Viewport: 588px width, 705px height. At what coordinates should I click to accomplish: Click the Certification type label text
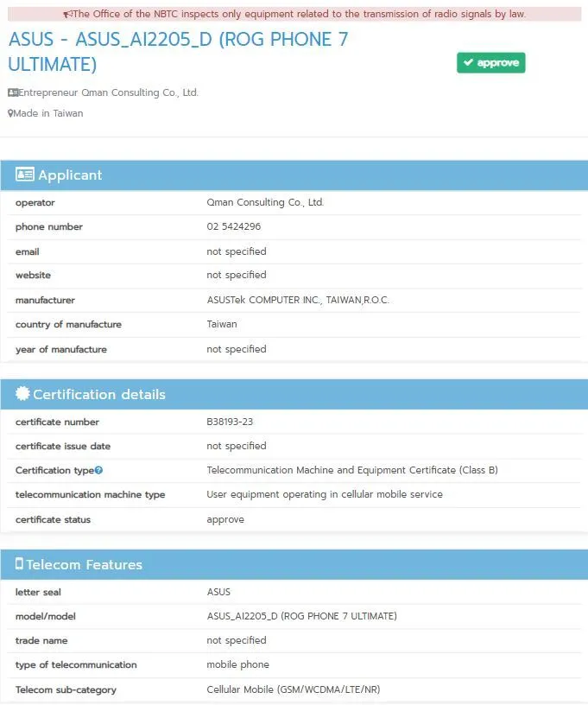tap(54, 470)
